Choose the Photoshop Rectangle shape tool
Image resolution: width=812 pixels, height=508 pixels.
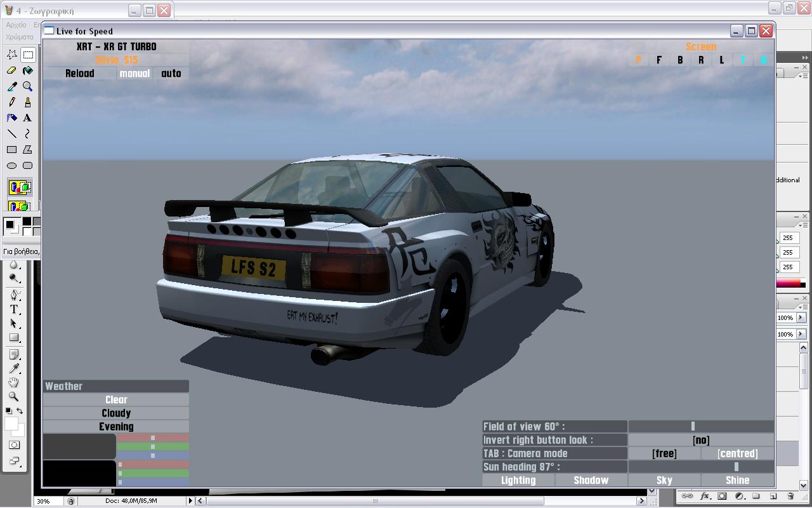pos(14,338)
